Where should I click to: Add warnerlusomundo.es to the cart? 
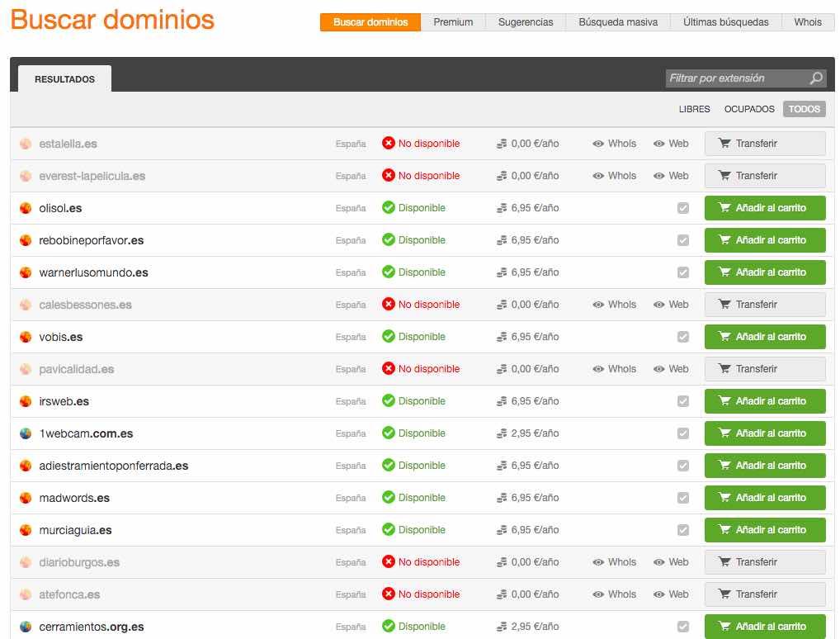coord(765,272)
